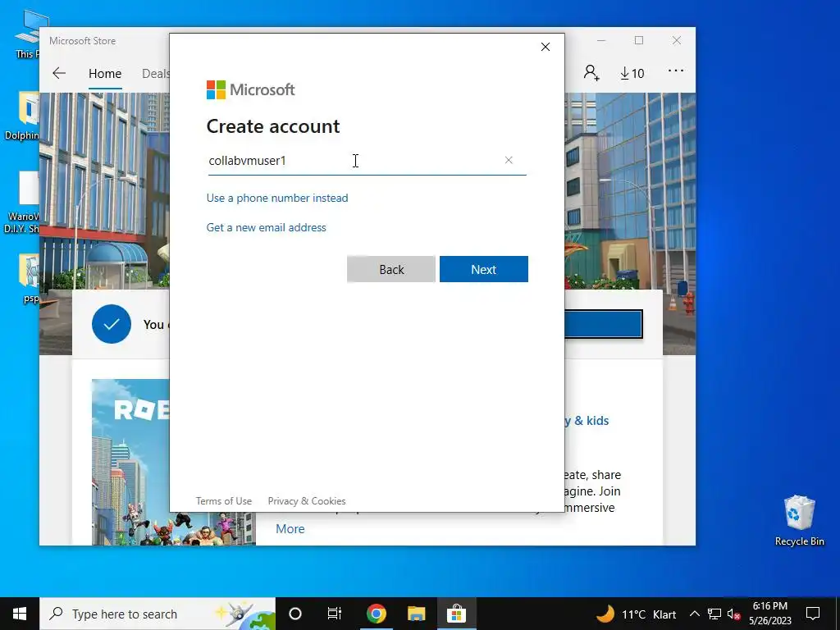This screenshot has height=630, width=840.
Task: Select Microsoft Store icon on the taskbar
Action: pyautogui.click(x=456, y=614)
